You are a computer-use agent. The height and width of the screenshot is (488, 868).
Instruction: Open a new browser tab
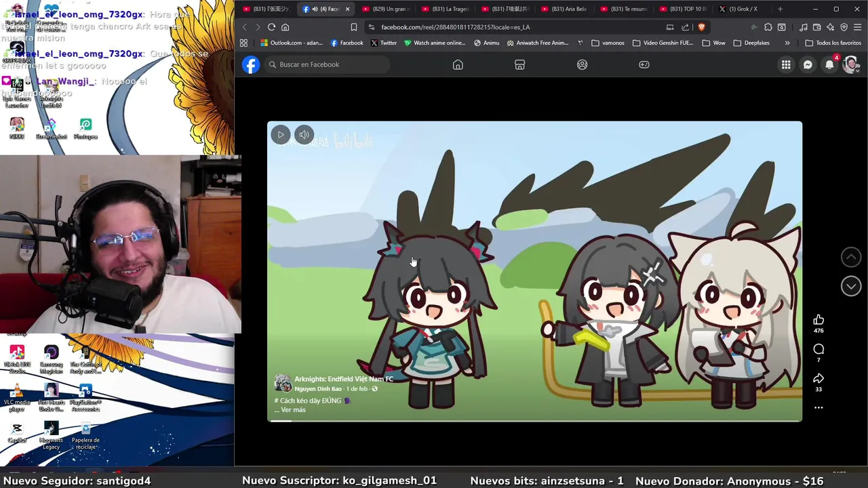[780, 9]
